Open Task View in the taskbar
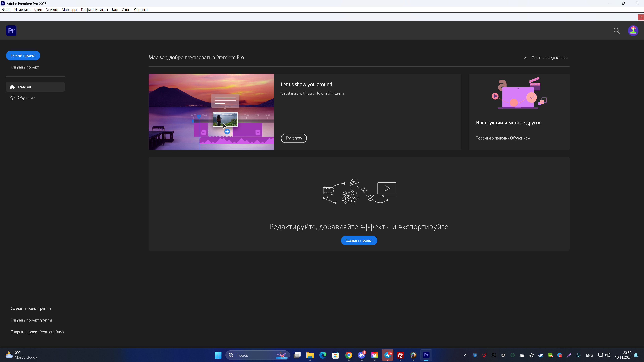Screen dimensions: 644x362 coord(297,355)
